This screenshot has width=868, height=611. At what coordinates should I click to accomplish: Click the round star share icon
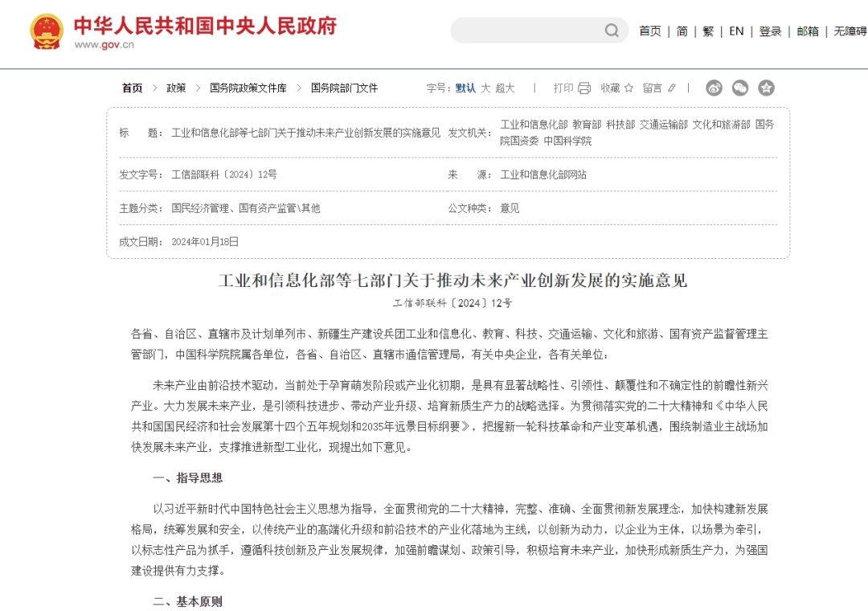(x=766, y=88)
